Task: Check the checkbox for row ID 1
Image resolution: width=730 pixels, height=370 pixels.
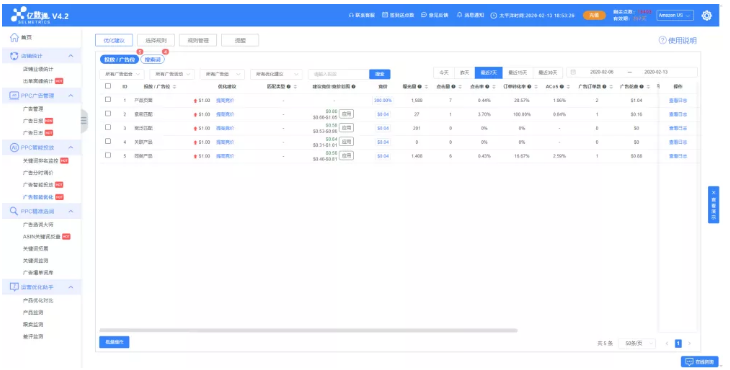Action: pyautogui.click(x=108, y=100)
